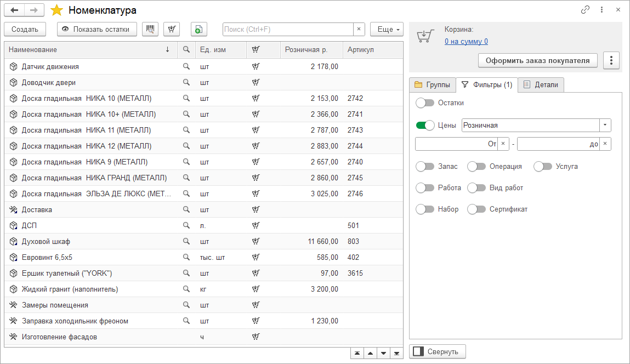Open the Еще dropdown menu
Screen dimensions: 630x364
tap(387, 30)
